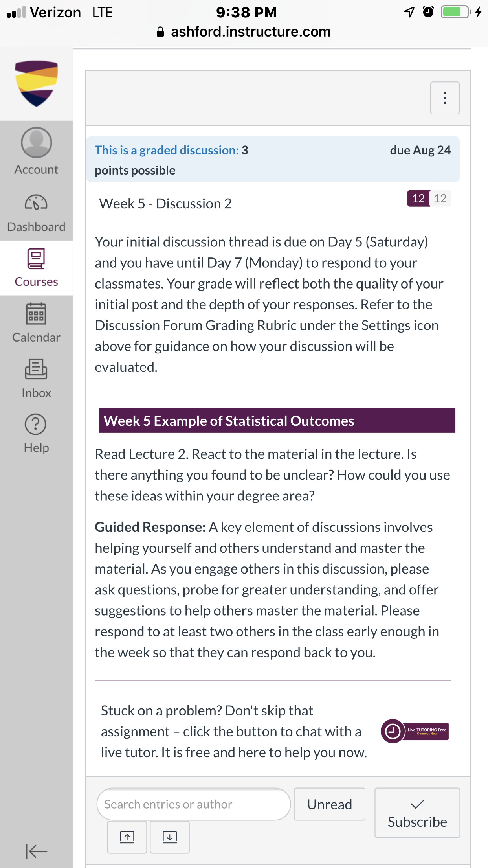Collapse all replies with up-arrow button
The image size is (488, 868).
coord(127,837)
